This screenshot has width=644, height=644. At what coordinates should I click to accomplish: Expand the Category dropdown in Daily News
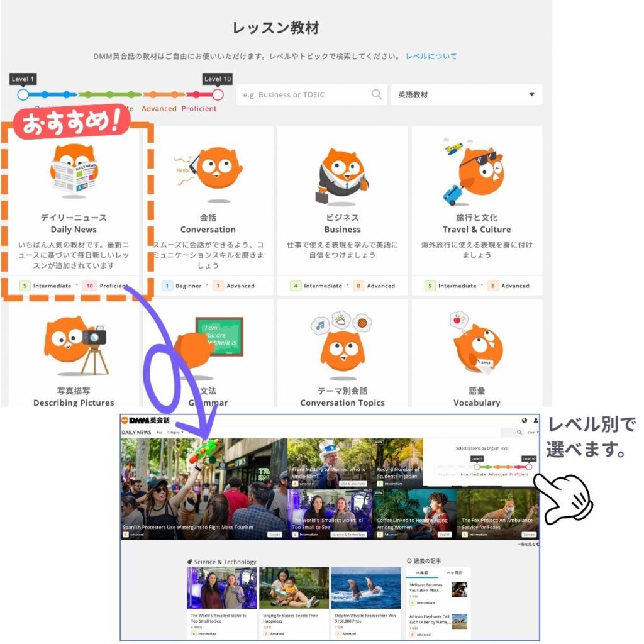pos(175,433)
